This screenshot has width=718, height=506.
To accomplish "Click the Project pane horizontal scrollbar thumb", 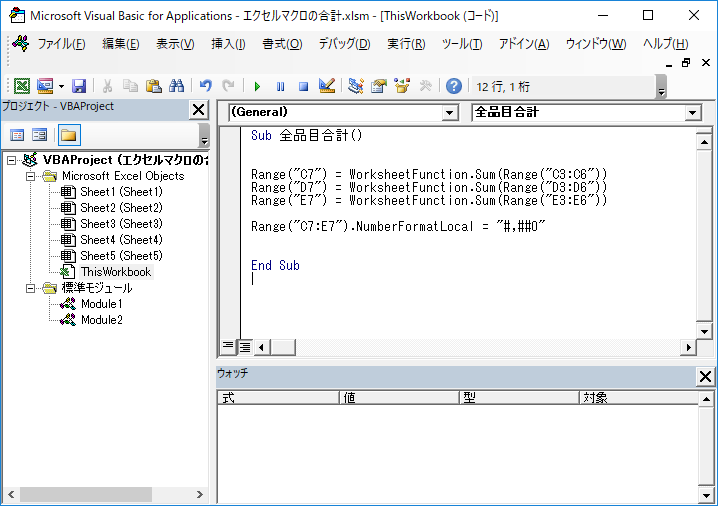I will click(x=86, y=495).
